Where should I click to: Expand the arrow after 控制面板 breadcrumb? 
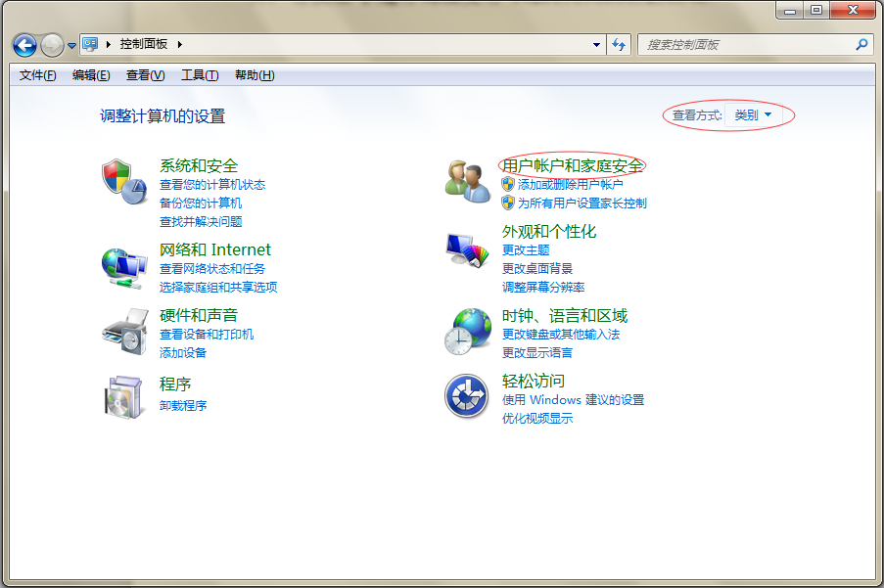[180, 44]
